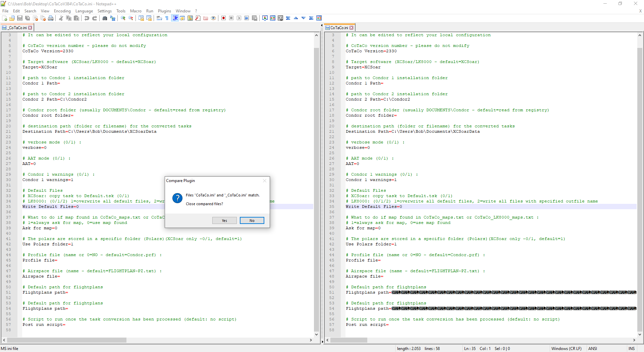Open the Macro menu

pyautogui.click(x=136, y=11)
